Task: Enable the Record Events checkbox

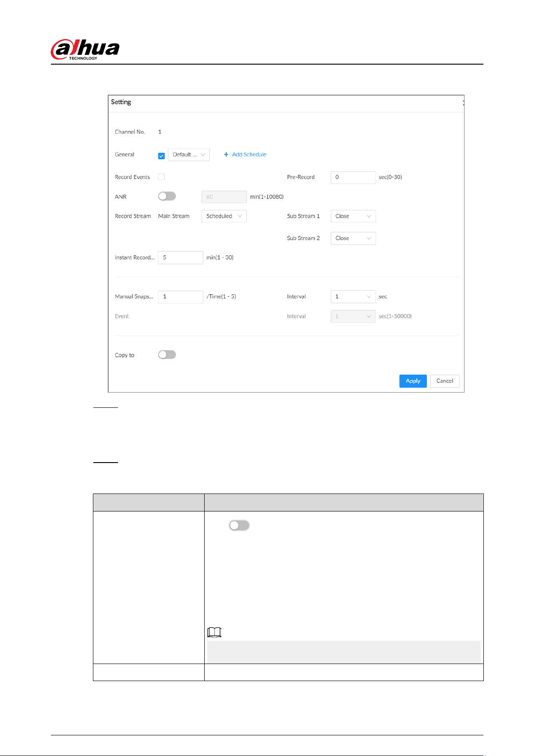Action: pos(162,177)
